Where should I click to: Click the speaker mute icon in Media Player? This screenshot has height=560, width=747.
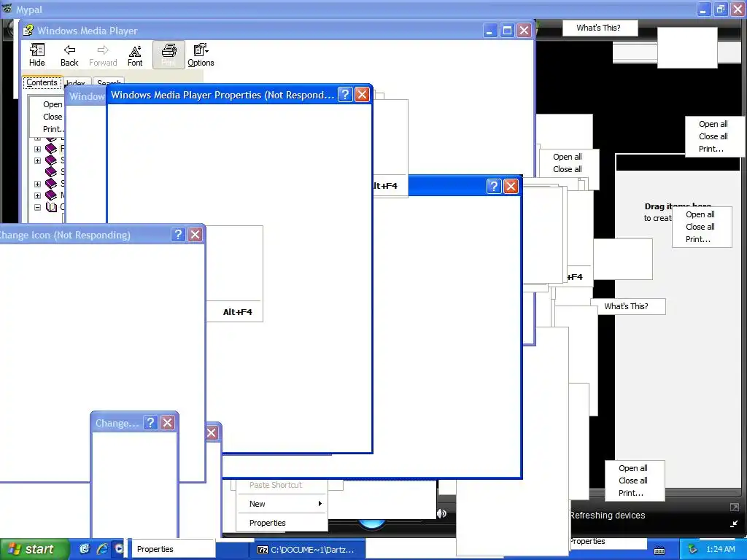coord(441,513)
